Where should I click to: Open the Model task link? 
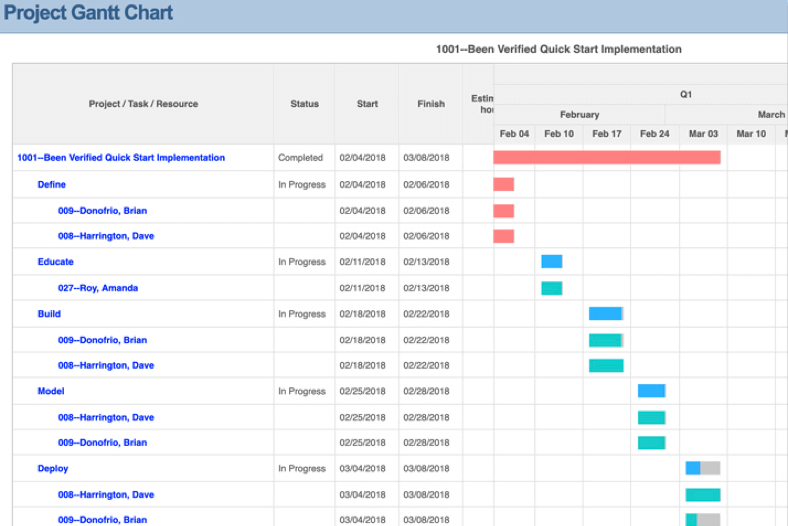coord(51,391)
